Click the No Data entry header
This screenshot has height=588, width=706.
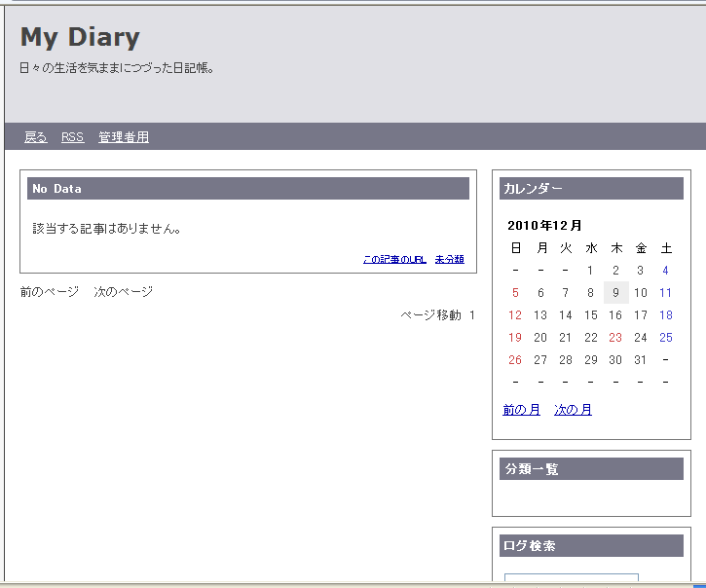coord(247,189)
